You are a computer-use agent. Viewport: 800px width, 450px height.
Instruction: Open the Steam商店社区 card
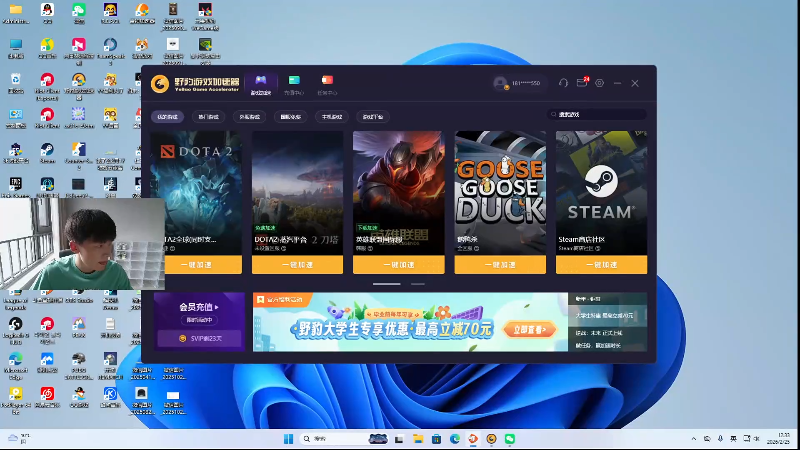pyautogui.click(x=602, y=193)
